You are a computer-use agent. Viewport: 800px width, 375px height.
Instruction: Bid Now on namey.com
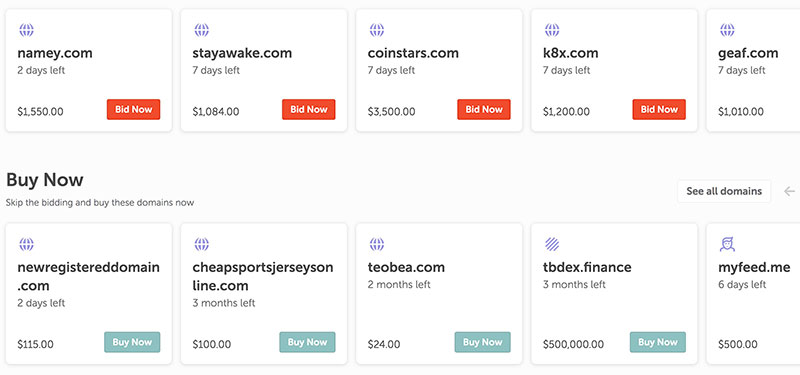[x=133, y=109]
